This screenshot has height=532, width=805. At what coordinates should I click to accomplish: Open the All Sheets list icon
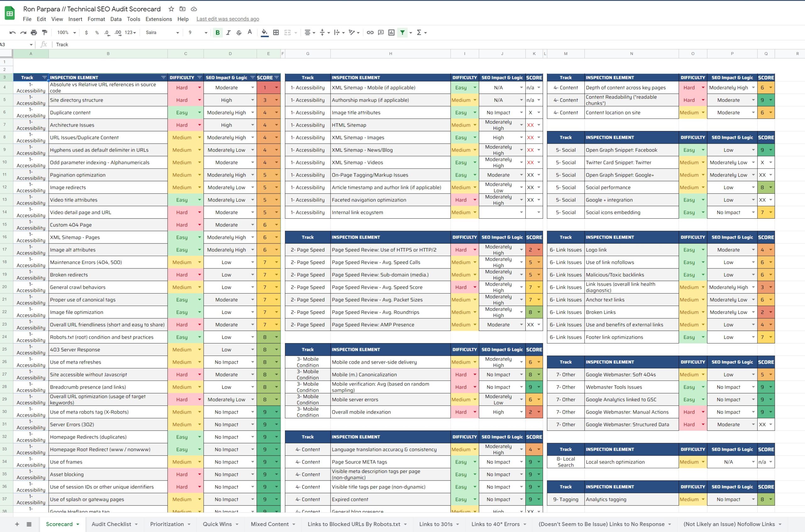tap(29, 524)
